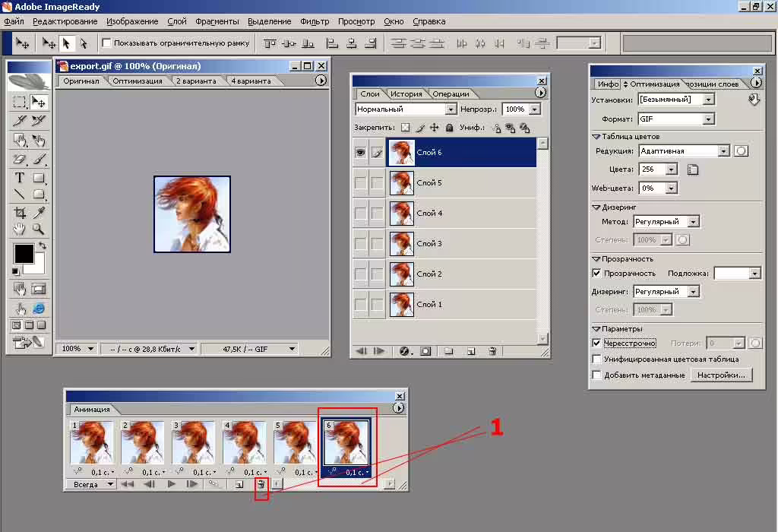778x532 pixels.
Task: Click Jump to Photoshop icon in toolbox
Action: coord(29,343)
